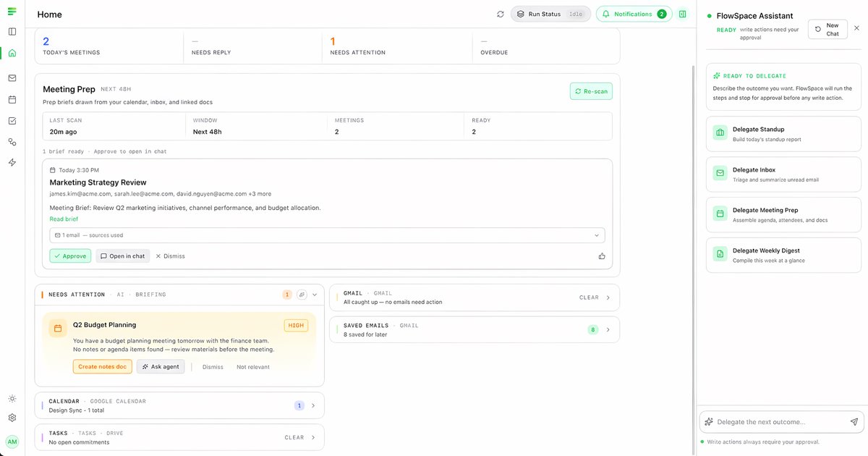The image size is (868, 456).
Task: Click the Q2 Budget Planning title
Action: [104, 325]
